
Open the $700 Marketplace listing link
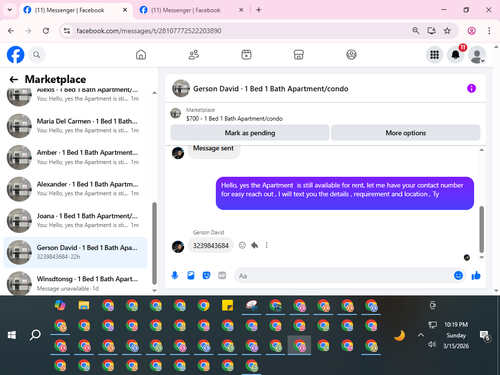pyautogui.click(x=234, y=118)
